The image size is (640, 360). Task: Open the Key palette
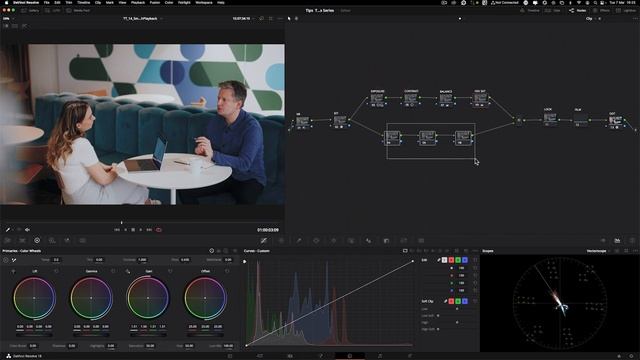pyautogui.click(x=386, y=240)
